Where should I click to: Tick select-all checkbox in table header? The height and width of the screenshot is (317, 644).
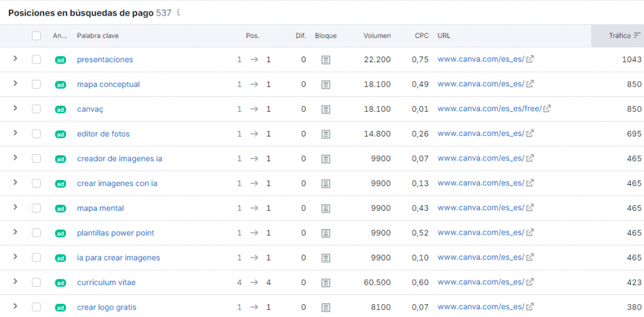pos(36,36)
